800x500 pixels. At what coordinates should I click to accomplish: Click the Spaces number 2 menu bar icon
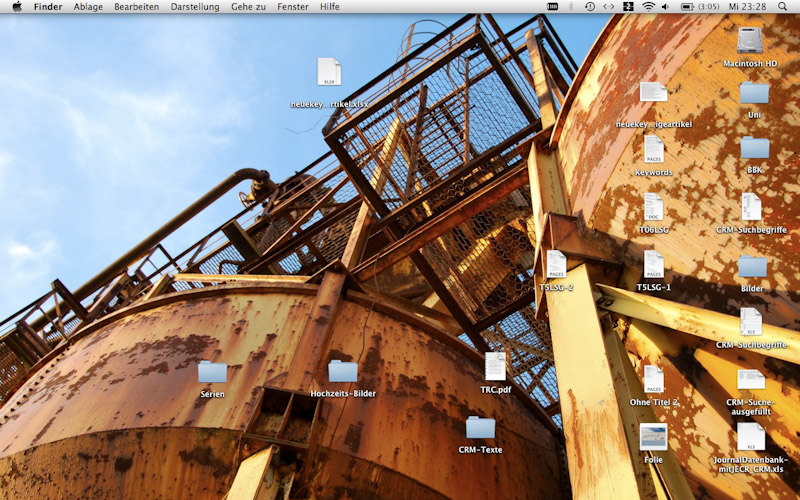pos(628,7)
